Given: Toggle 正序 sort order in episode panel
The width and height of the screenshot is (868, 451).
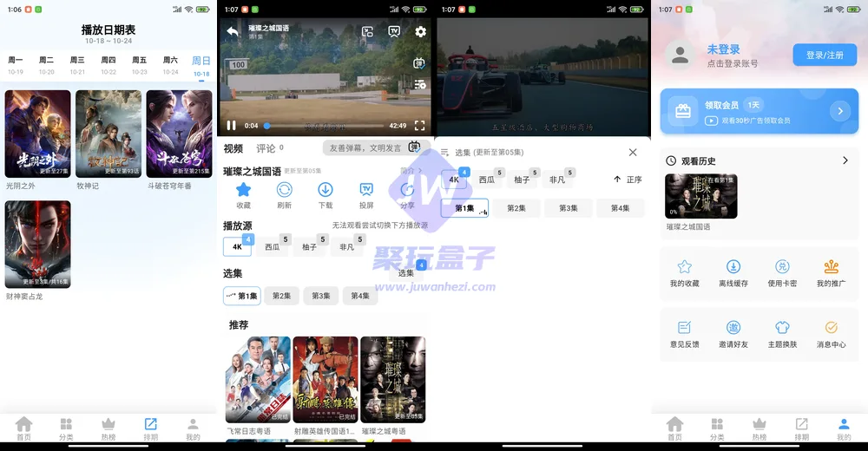Looking at the screenshot, I should (628, 180).
